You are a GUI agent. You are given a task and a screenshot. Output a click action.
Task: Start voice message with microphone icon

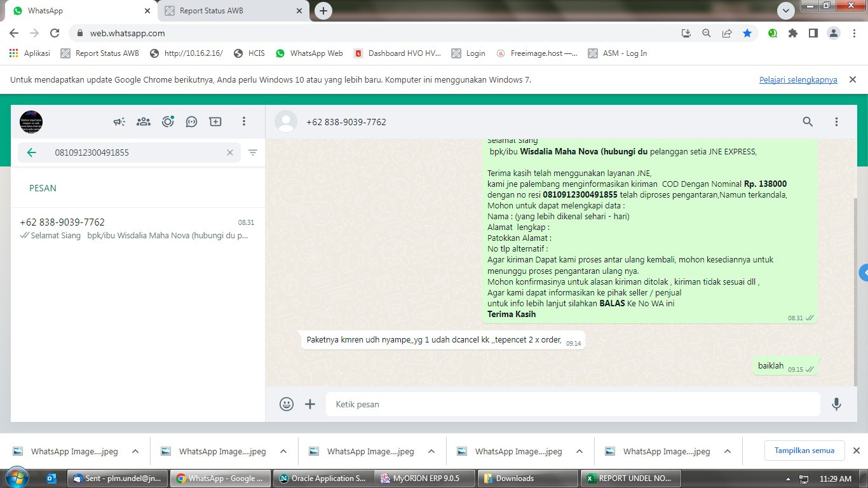[x=837, y=404]
